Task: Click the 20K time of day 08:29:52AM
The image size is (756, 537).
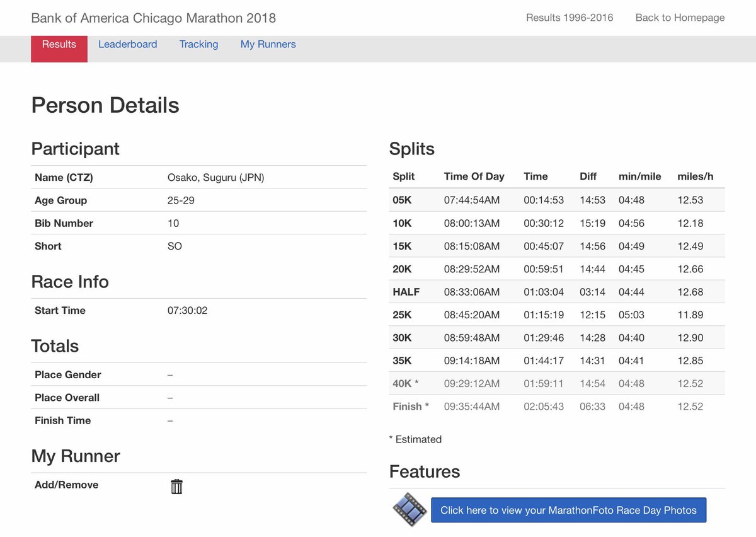Action: (x=472, y=269)
